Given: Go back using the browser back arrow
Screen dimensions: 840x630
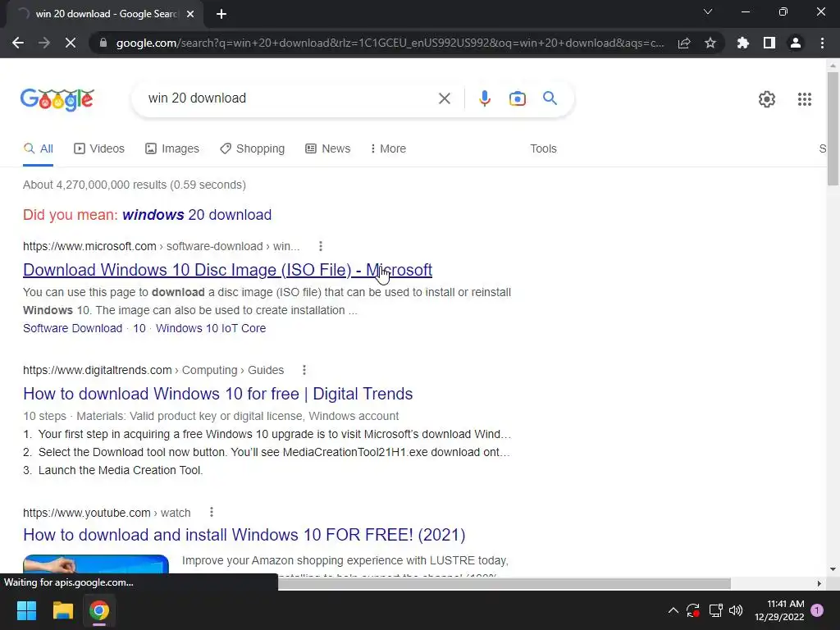Looking at the screenshot, I should [18, 43].
